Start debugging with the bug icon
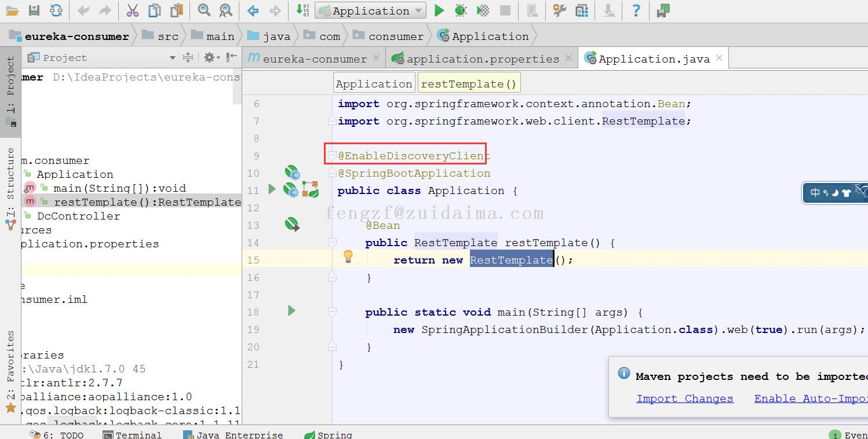The height and width of the screenshot is (439, 868). 461,10
